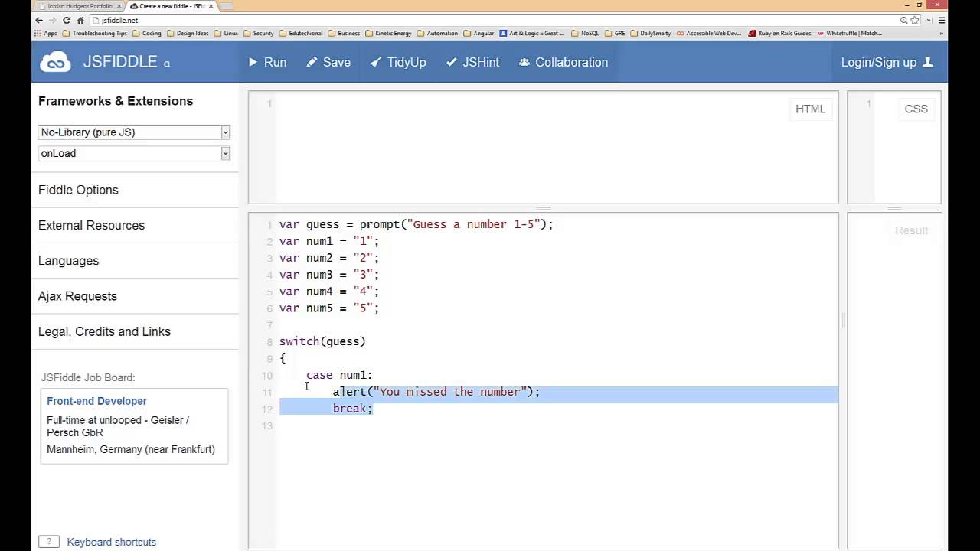Start a Collaboration session

point(563,62)
